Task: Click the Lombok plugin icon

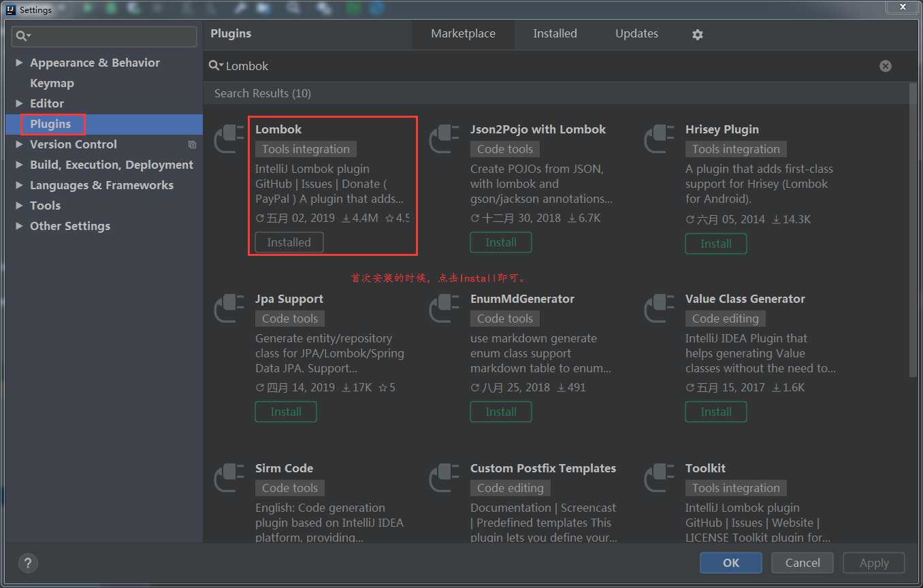Action: (229, 138)
